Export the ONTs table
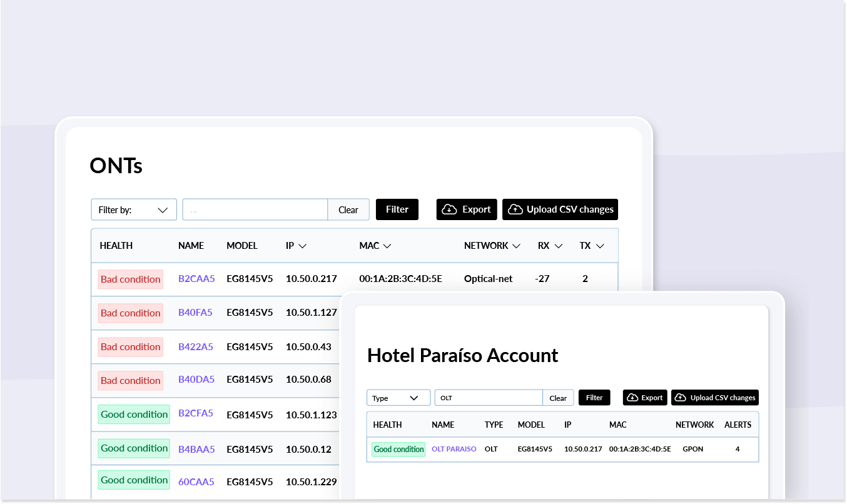 coord(467,209)
